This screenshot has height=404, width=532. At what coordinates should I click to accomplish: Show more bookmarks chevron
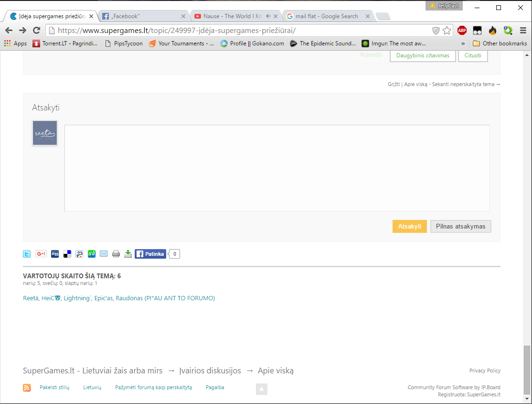[463, 44]
